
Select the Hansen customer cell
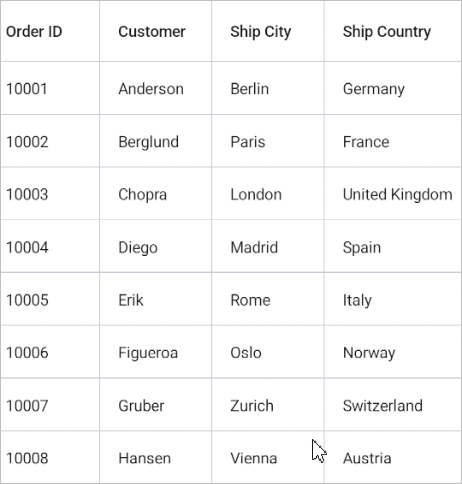(155, 457)
